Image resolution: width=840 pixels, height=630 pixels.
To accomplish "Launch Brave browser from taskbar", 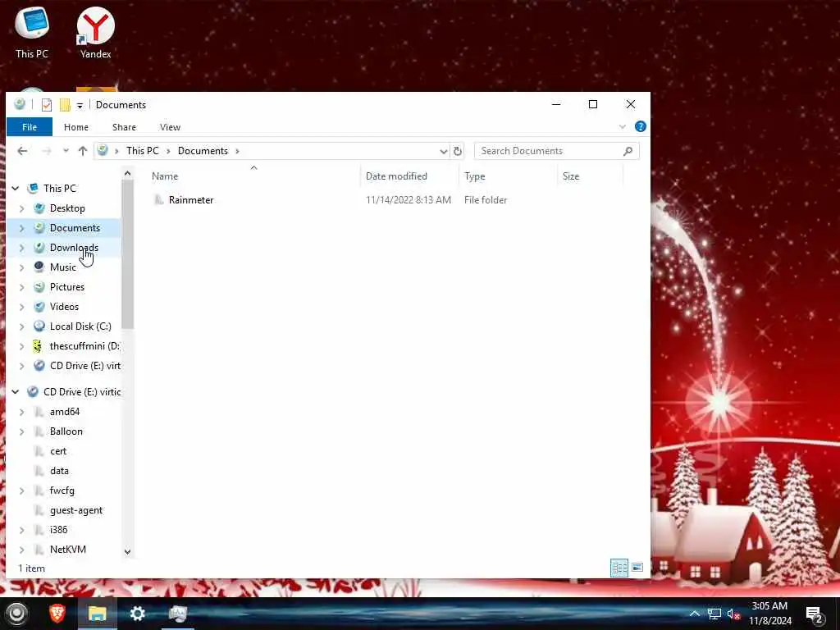I will click(x=57, y=614).
